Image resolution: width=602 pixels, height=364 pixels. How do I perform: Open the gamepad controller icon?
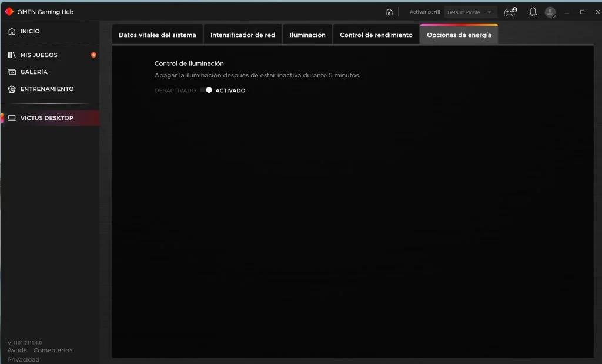pos(510,12)
